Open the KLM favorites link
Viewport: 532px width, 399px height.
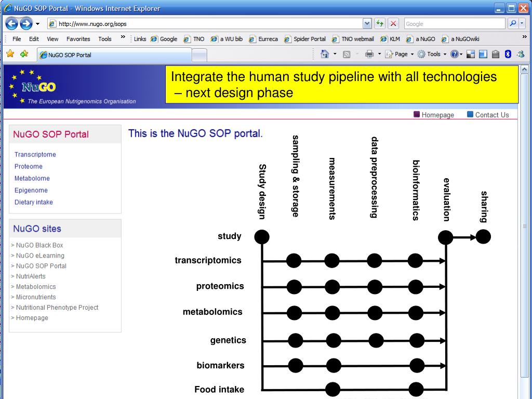pos(390,39)
